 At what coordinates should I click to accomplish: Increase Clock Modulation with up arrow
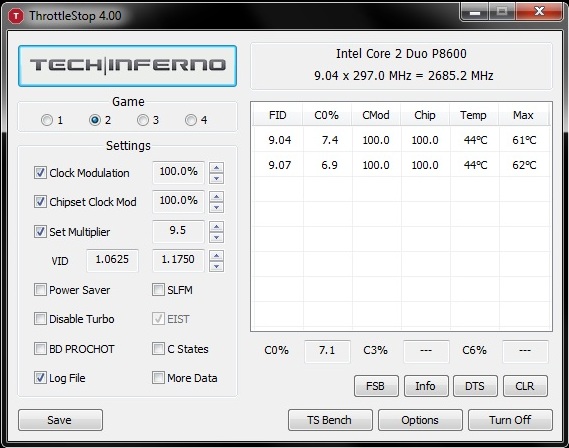coord(216,167)
